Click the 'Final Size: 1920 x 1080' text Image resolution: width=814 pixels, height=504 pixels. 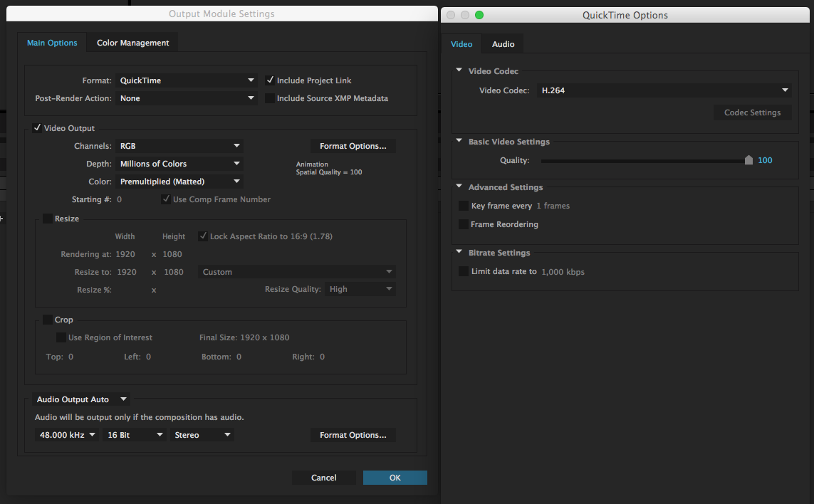point(244,337)
